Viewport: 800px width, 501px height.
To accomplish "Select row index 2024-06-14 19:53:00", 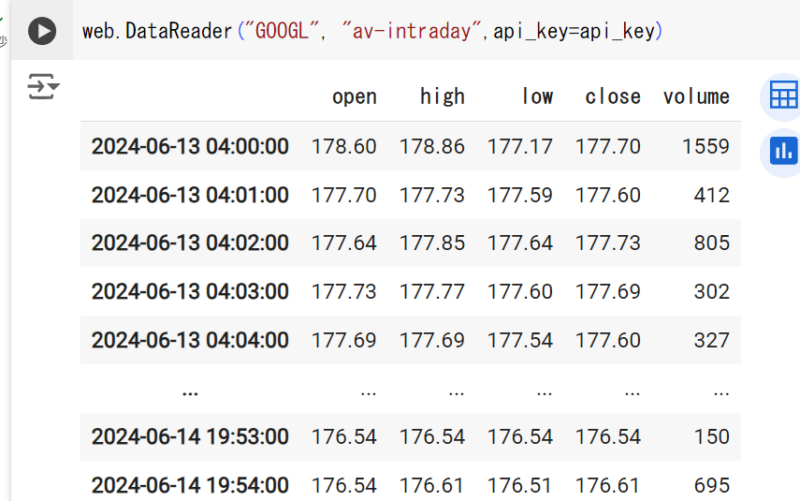I will (x=190, y=437).
